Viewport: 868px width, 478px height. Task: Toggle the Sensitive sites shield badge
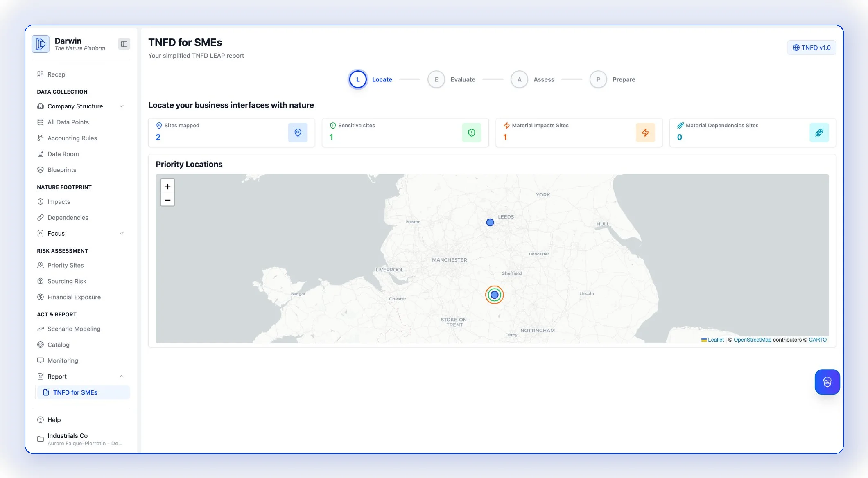472,133
